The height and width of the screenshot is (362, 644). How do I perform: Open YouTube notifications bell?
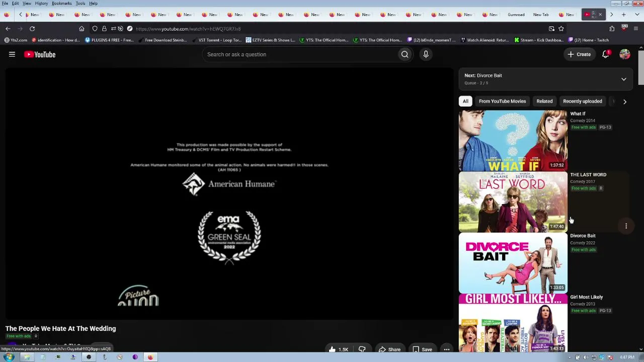606,54
